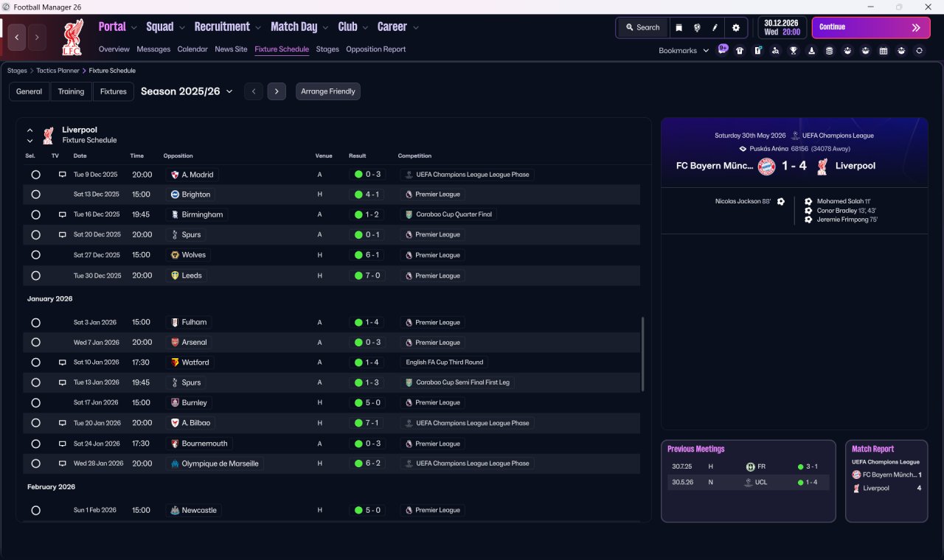Expand the Career menu chevron
Image resolution: width=944 pixels, height=560 pixels.
point(415,28)
